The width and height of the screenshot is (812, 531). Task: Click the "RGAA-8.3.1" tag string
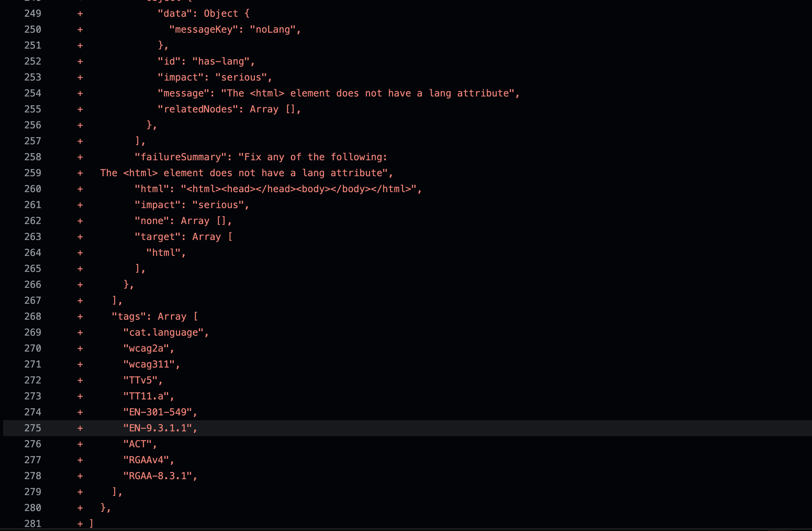tap(158, 476)
